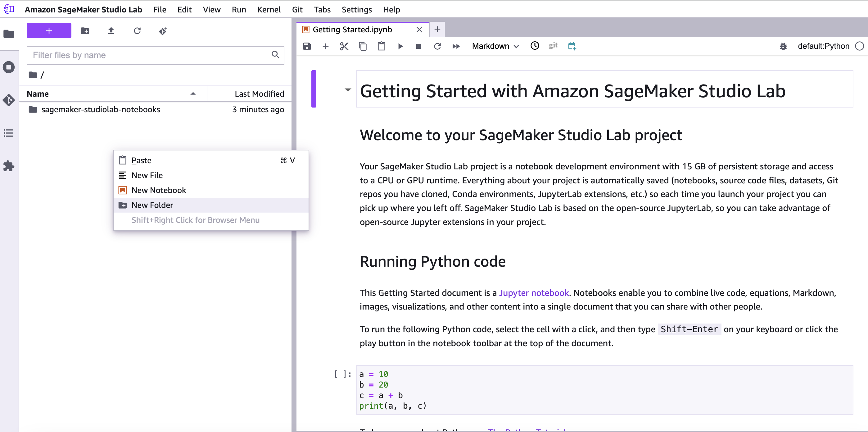Open the Markdown cell type dropdown
Screen dimensions: 868x432
[x=495, y=46]
